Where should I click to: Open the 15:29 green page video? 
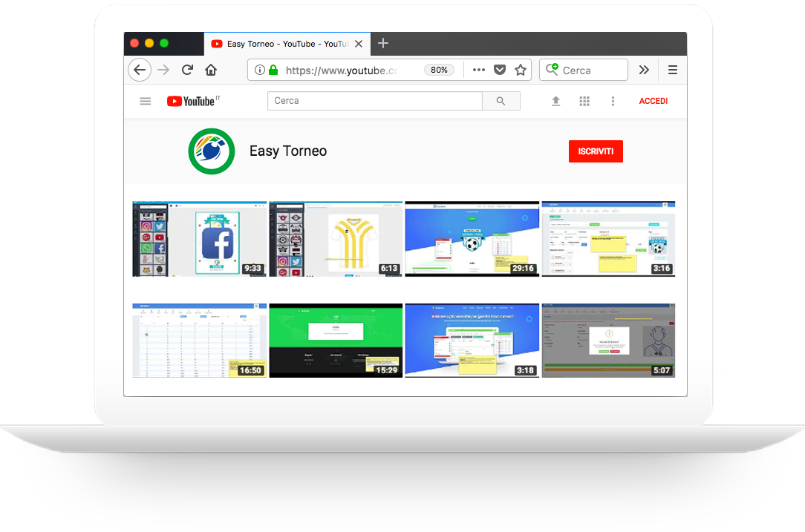click(336, 341)
